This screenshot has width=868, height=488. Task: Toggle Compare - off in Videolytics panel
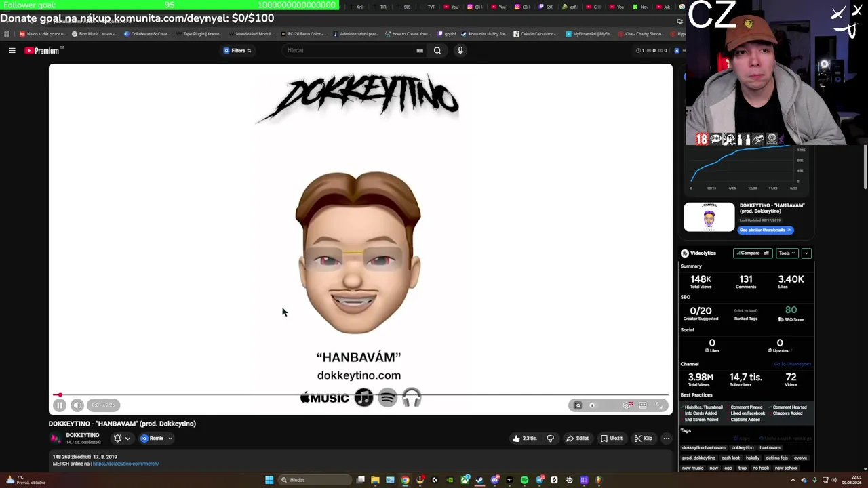coord(753,253)
